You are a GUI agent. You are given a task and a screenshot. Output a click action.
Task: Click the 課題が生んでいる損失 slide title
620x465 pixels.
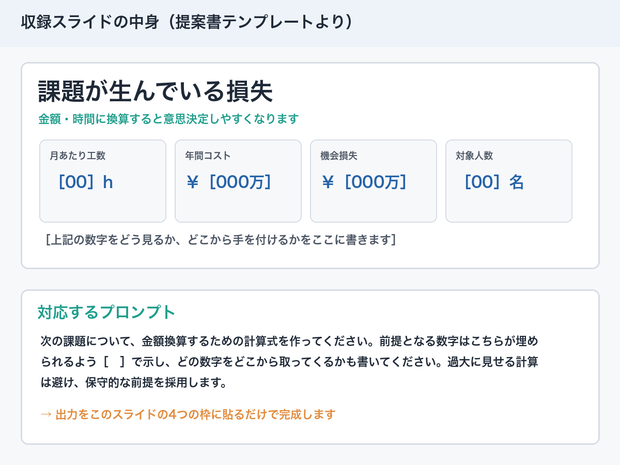click(155, 91)
